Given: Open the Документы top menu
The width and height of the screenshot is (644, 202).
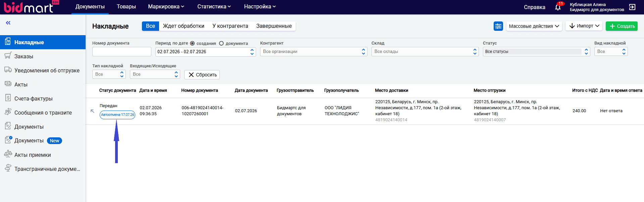Looking at the screenshot, I should 90,7.
